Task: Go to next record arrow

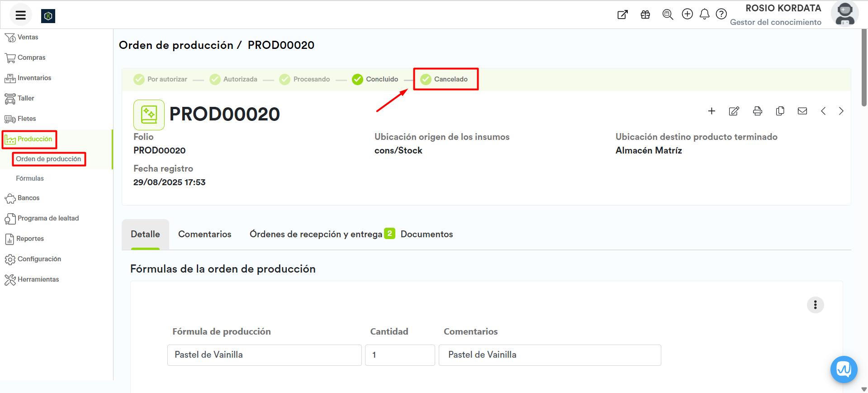Action: pos(841,111)
